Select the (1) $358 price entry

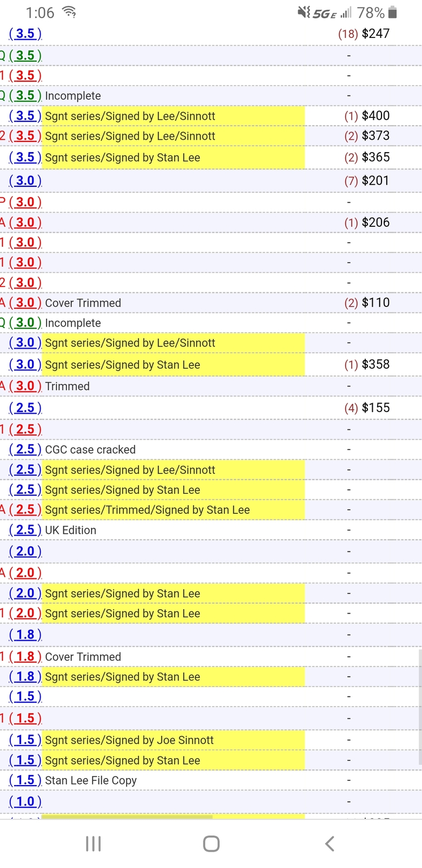pos(367,365)
